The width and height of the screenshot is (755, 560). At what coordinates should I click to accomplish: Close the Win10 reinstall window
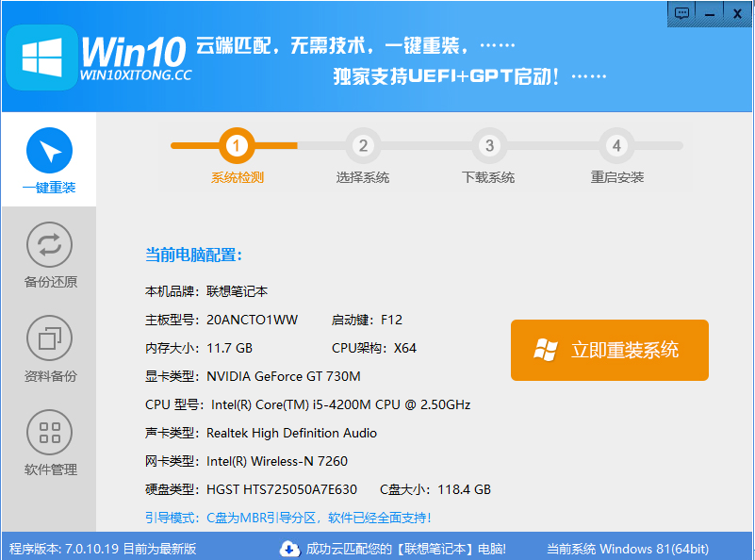tap(737, 13)
